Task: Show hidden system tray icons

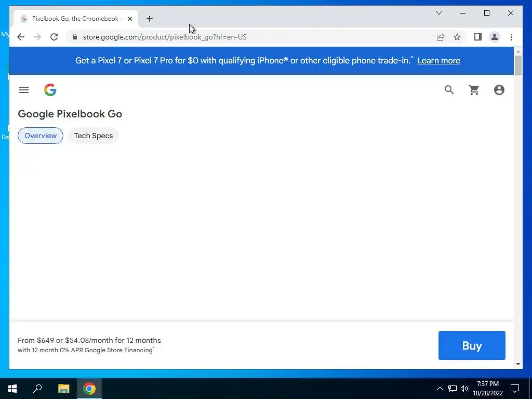Action: pos(440,389)
